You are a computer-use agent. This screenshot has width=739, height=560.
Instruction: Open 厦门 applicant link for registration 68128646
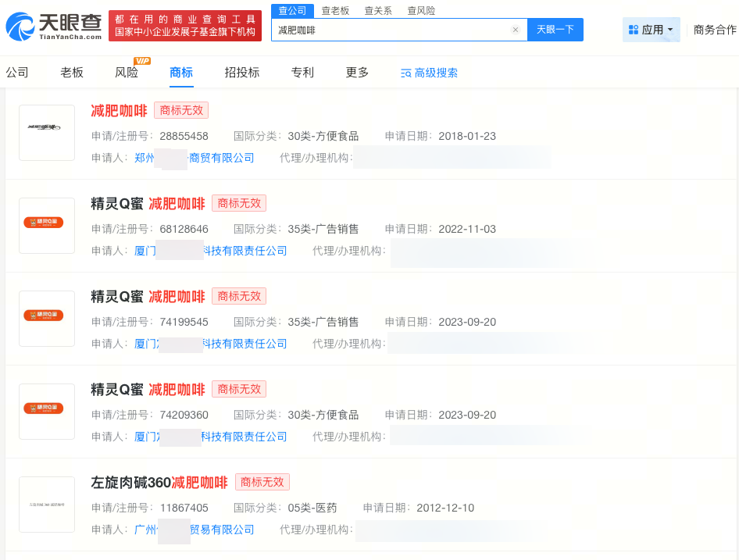[x=211, y=251]
